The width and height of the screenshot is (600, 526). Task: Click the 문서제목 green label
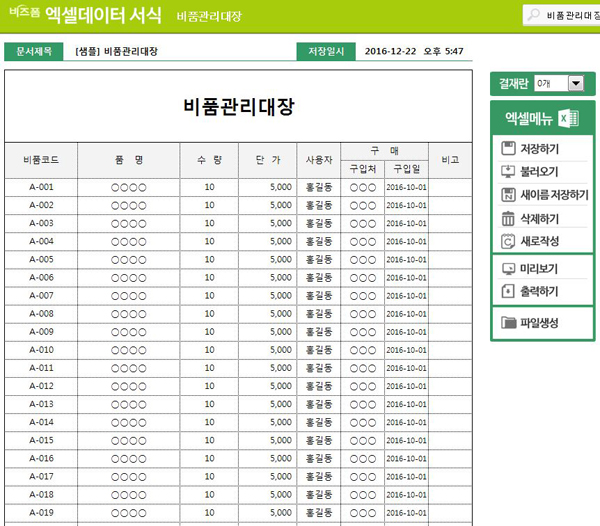click(34, 51)
